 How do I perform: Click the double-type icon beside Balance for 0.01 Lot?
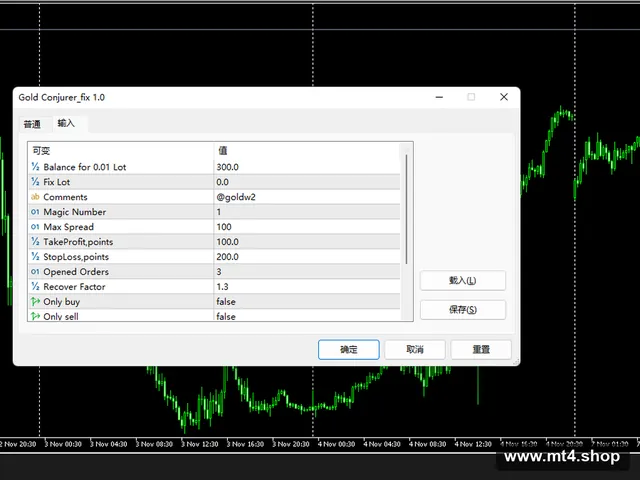pos(35,167)
